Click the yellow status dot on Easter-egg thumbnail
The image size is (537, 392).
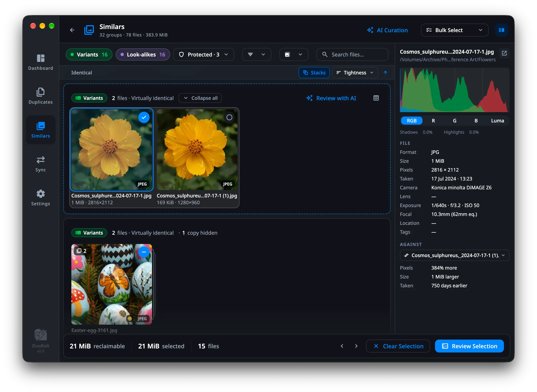click(130, 318)
